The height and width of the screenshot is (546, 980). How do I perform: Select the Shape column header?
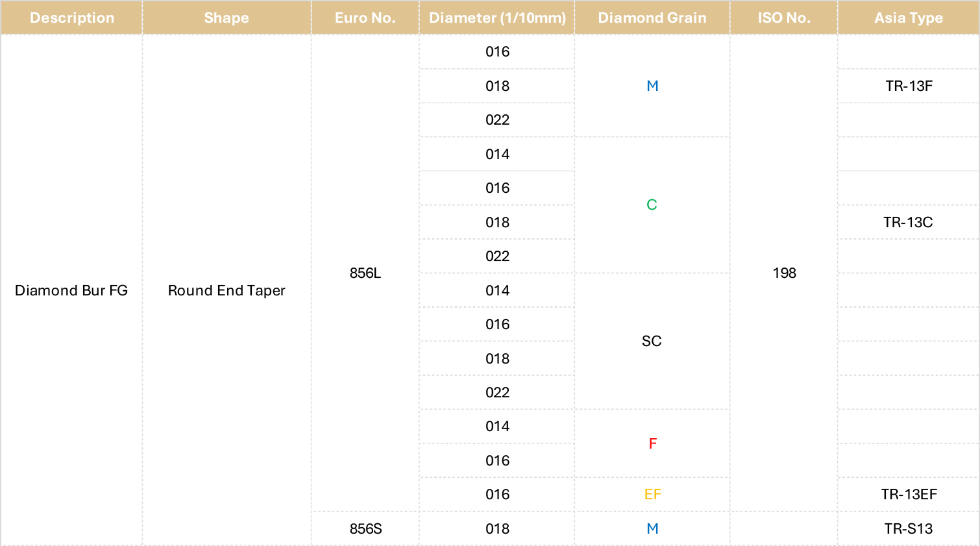[x=227, y=18]
